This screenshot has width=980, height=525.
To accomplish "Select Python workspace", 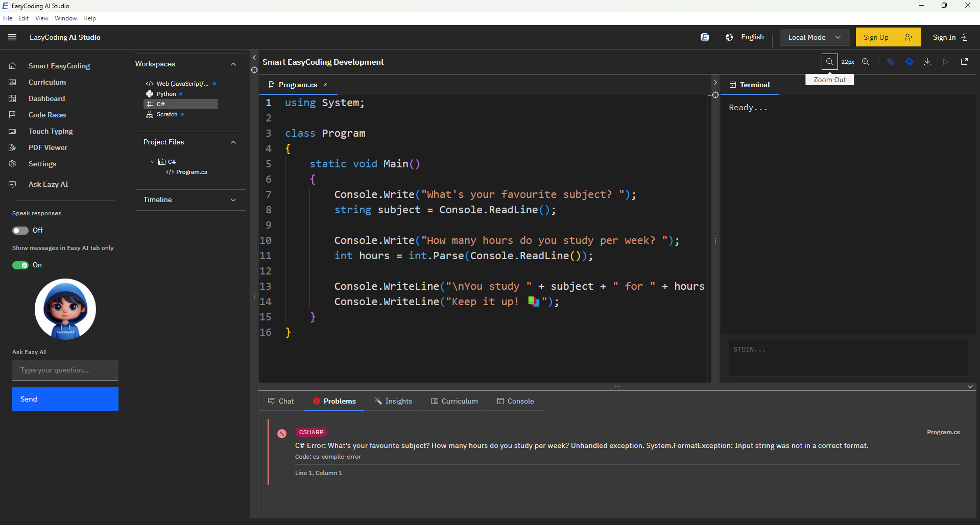I will pyautogui.click(x=166, y=94).
